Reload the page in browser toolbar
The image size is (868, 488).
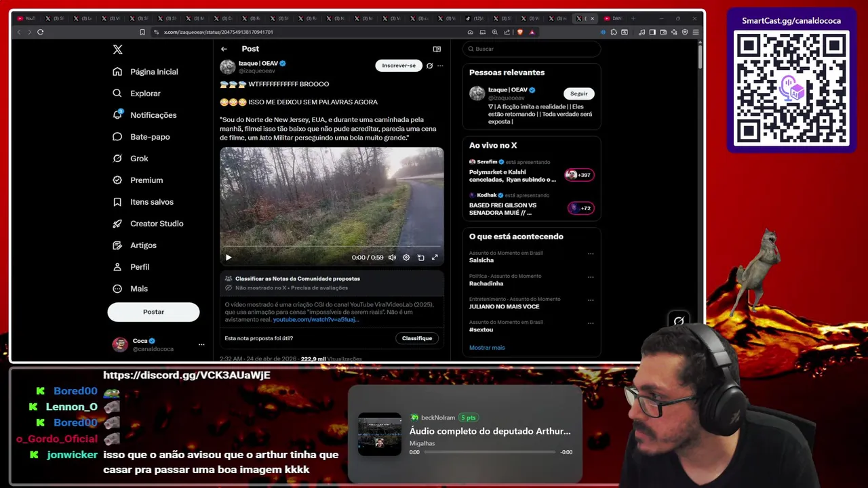click(41, 32)
